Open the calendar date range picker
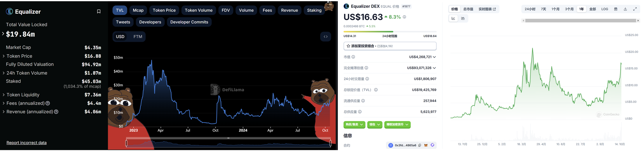 [x=616, y=9]
